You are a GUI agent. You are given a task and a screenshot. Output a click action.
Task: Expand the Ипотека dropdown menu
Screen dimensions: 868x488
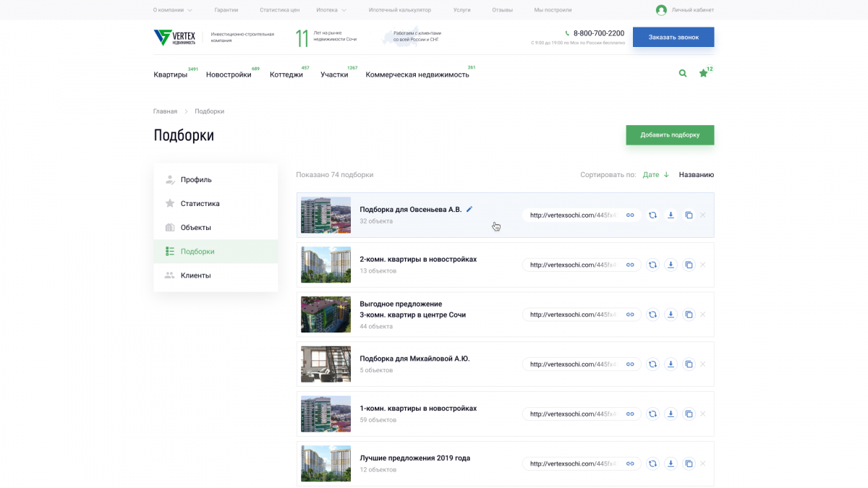331,10
